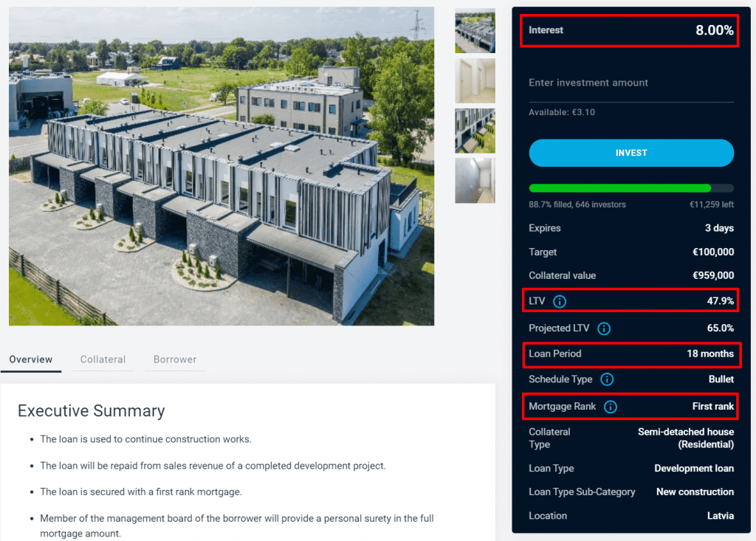Click the INVEST button

(631, 153)
